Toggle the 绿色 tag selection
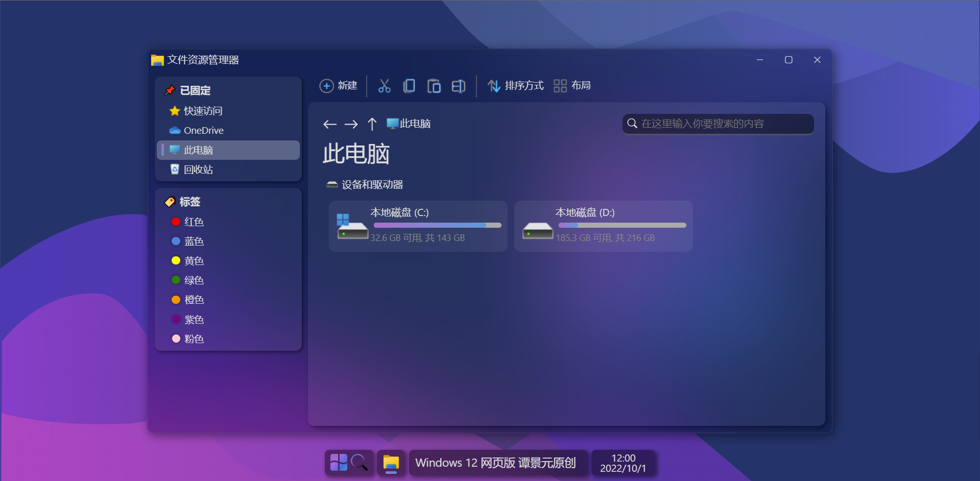This screenshot has height=481, width=980. (x=176, y=280)
